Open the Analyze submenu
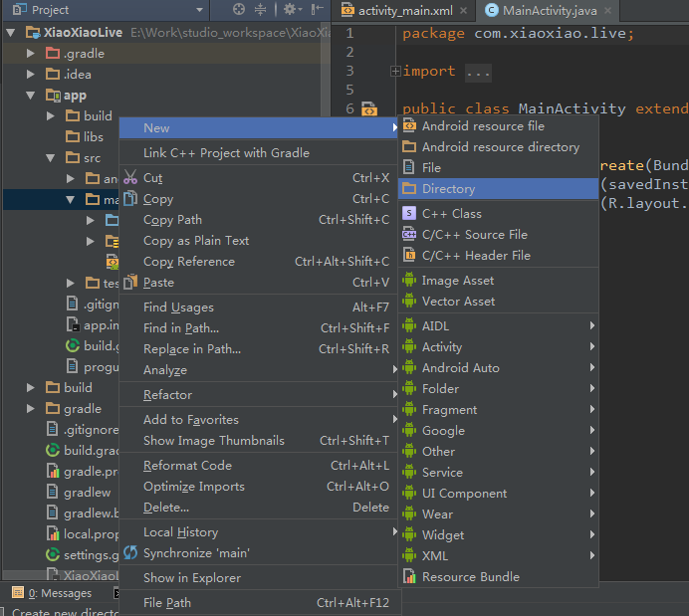Screen dimensions: 689x616 click(x=259, y=370)
